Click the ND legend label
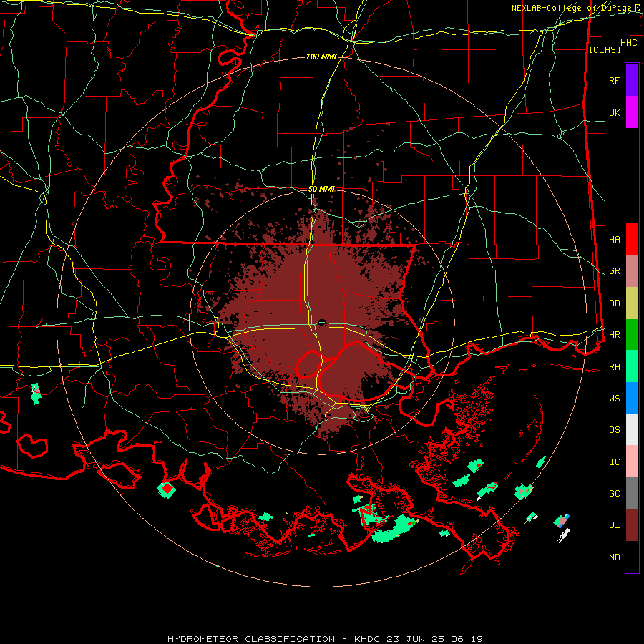The image size is (644, 644). coord(614,557)
